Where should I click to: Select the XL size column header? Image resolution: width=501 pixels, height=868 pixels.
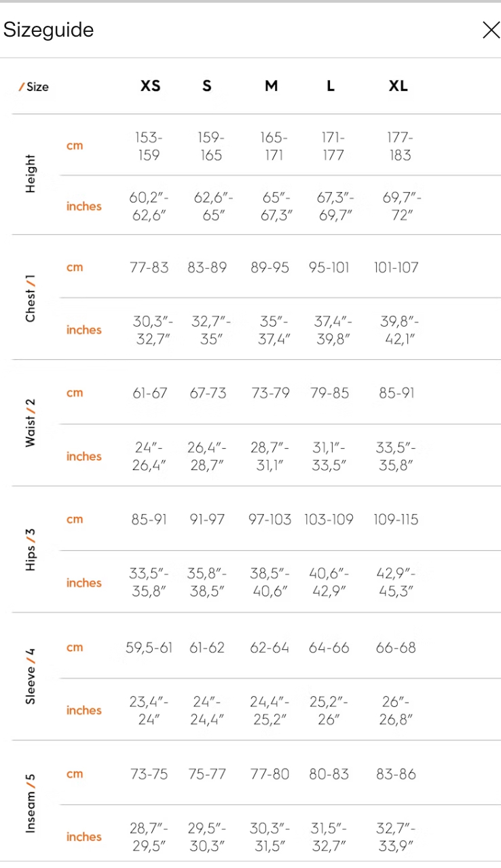pos(398,86)
